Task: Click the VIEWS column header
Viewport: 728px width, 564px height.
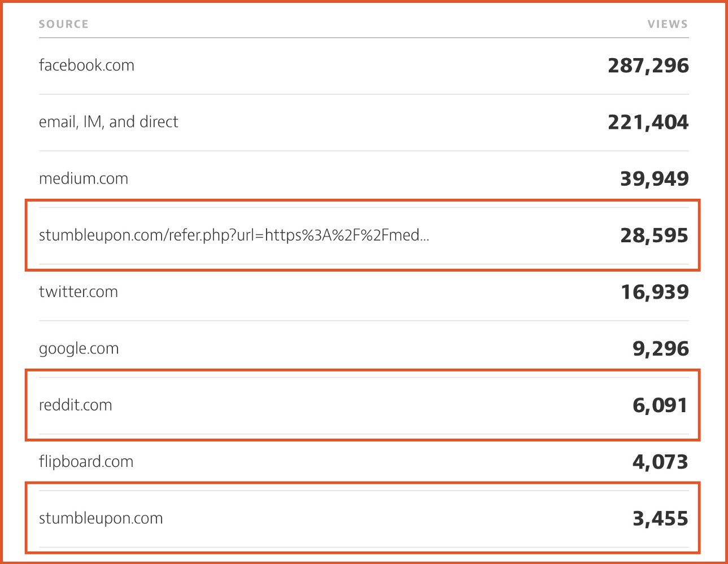Action: pyautogui.click(x=668, y=24)
